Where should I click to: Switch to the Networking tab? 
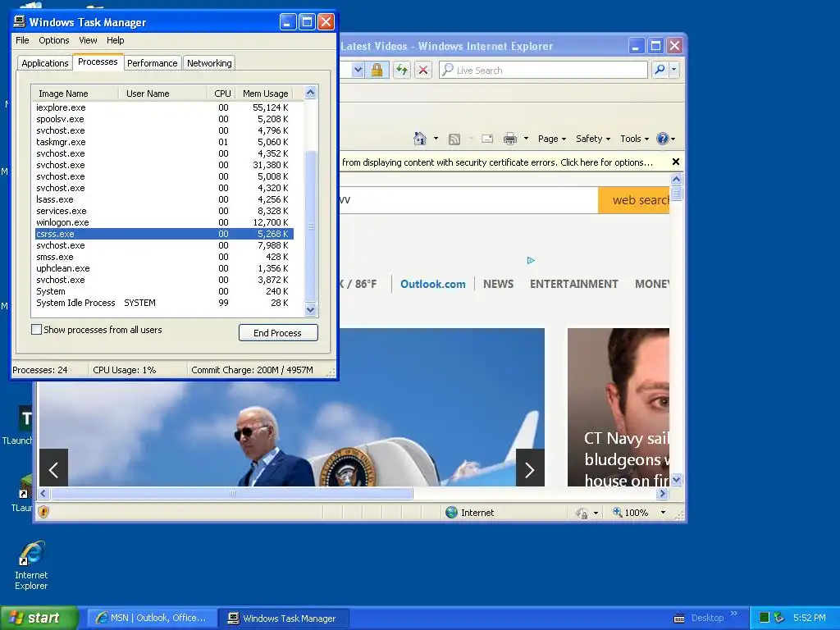point(209,62)
